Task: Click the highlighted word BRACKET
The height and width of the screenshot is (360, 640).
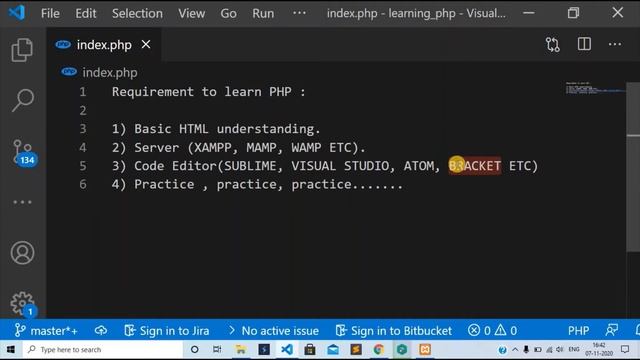Action: tap(475, 166)
